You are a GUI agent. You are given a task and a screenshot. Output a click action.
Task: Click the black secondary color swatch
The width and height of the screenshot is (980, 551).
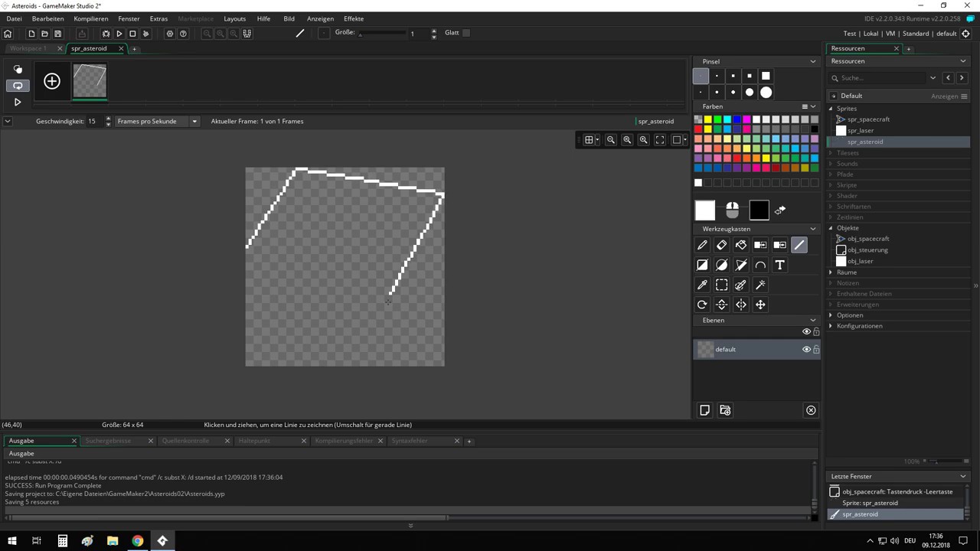click(759, 210)
